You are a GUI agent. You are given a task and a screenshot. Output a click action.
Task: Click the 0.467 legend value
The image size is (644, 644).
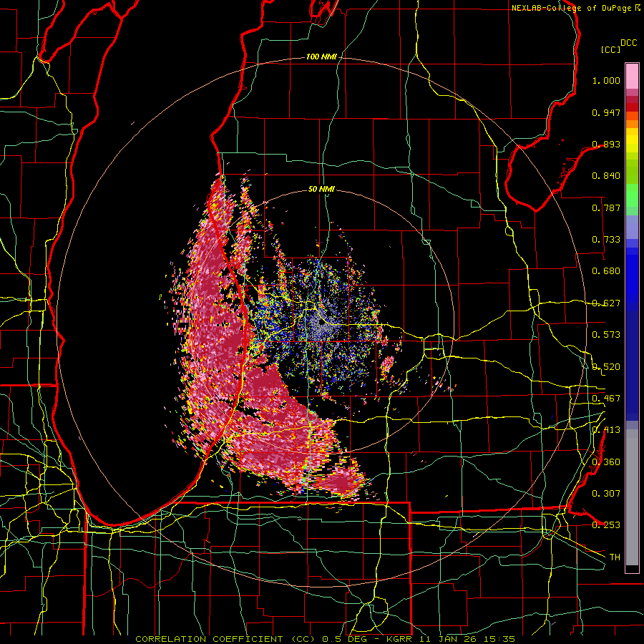click(606, 399)
